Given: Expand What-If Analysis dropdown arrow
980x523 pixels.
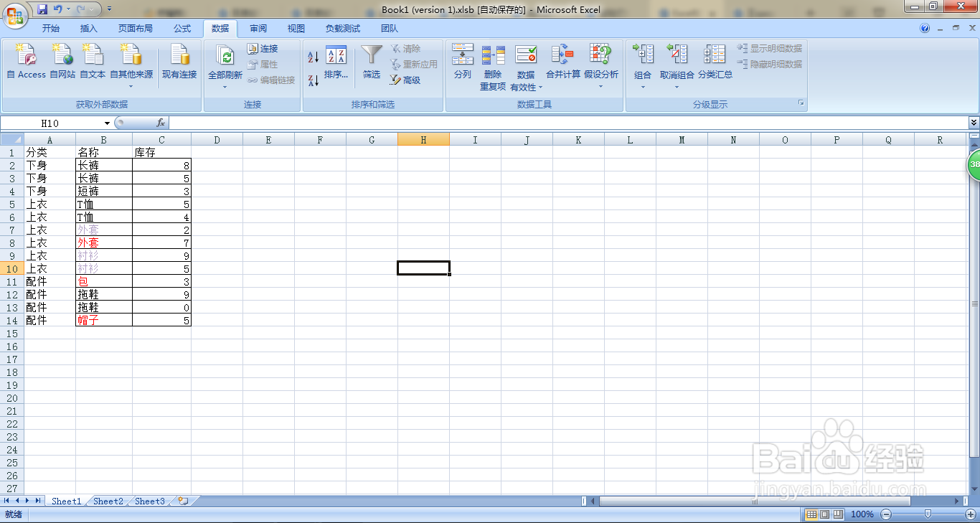Looking at the screenshot, I should pos(600,87).
